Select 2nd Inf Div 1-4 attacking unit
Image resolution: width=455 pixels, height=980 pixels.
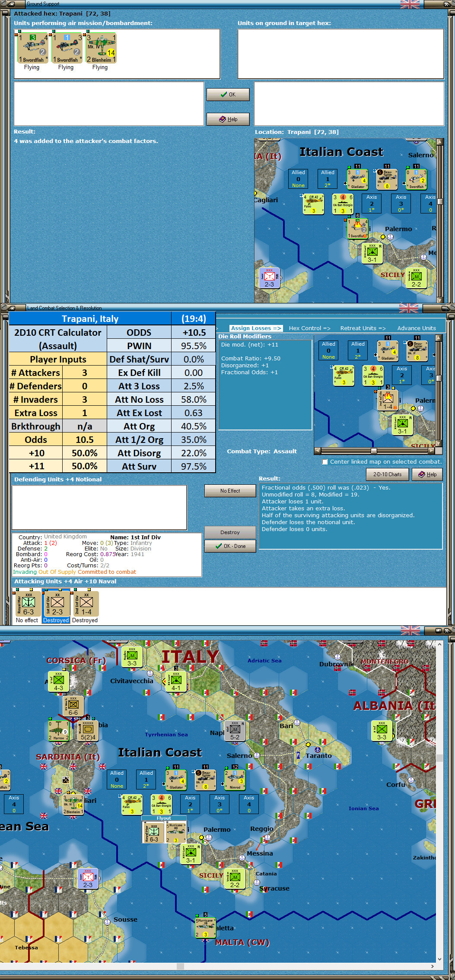tap(86, 604)
